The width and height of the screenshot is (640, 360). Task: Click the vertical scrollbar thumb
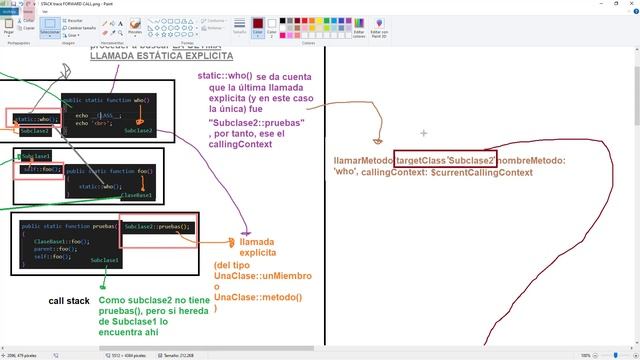(637, 95)
